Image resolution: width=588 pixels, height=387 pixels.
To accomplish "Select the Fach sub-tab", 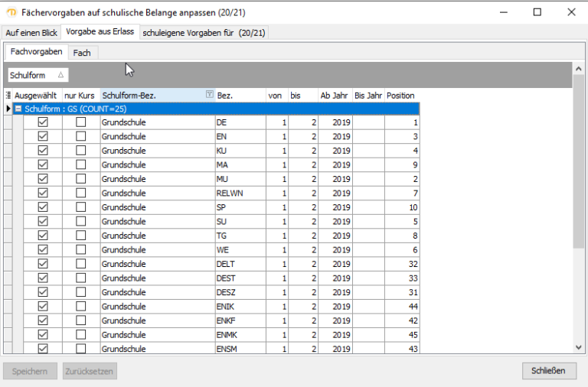I will [82, 53].
